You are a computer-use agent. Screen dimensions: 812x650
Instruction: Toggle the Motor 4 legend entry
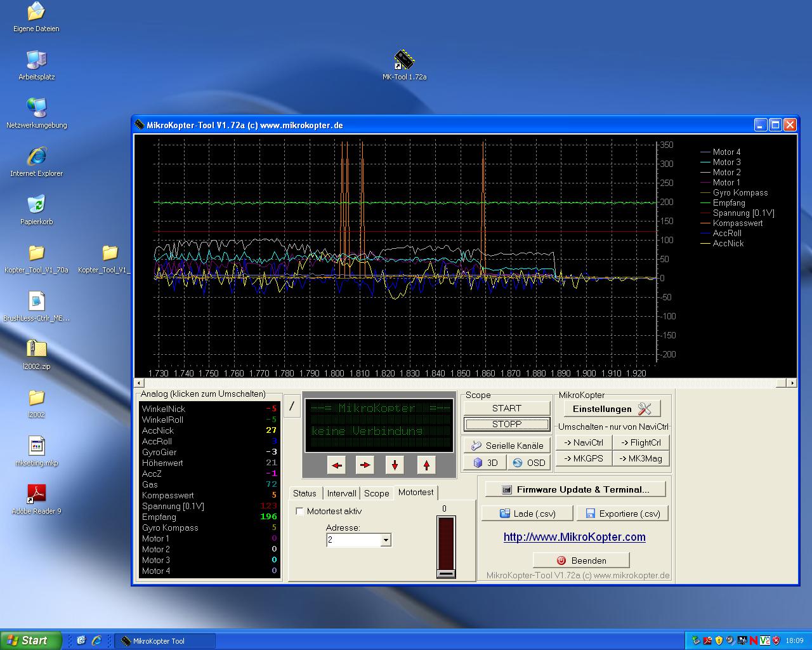(726, 152)
